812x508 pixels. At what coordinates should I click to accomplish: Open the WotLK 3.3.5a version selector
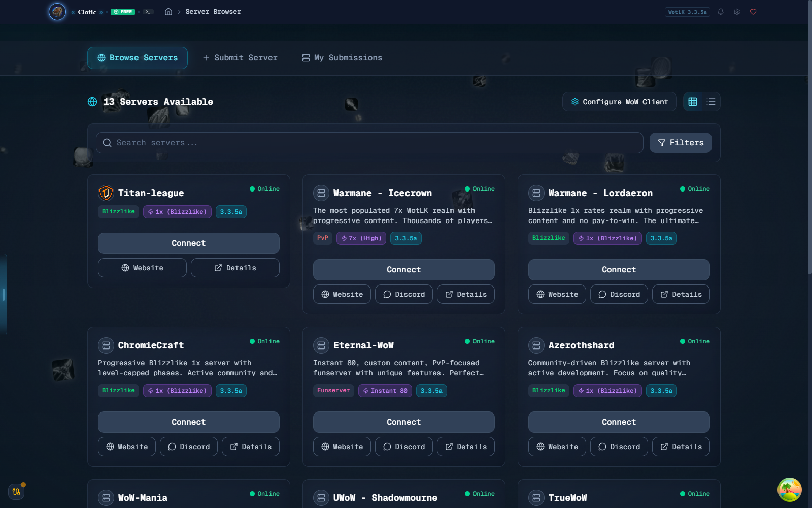coord(687,11)
